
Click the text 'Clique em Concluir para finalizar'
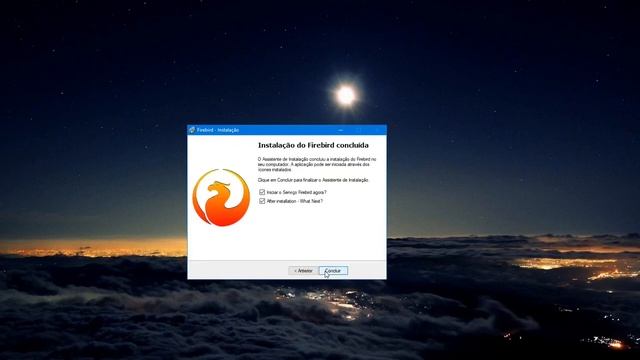point(289,180)
